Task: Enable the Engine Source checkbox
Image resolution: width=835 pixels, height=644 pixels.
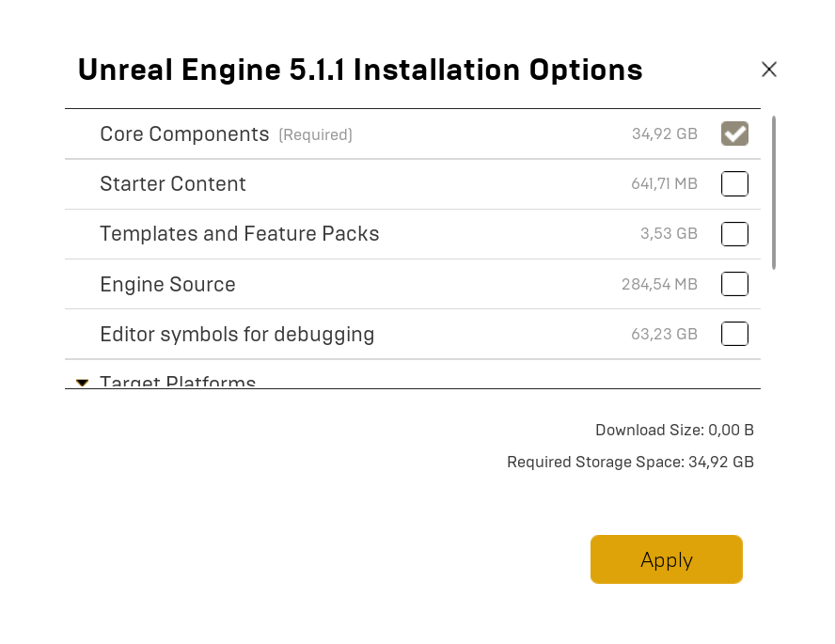Action: [x=734, y=284]
